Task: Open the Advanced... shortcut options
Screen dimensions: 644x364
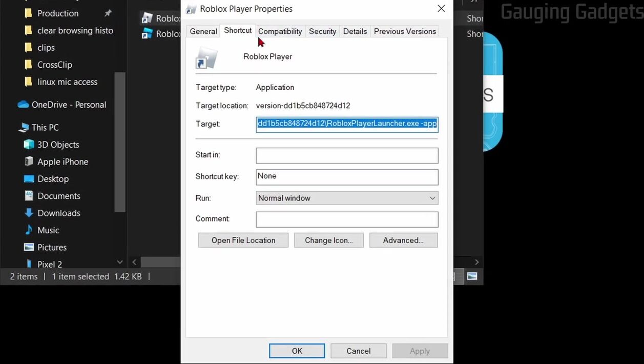Action: point(403,240)
